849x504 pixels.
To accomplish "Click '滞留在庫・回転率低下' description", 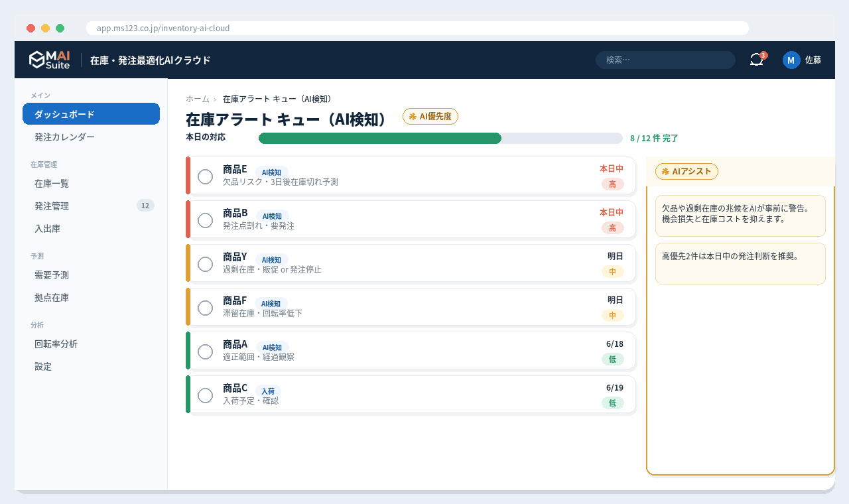I will [x=263, y=313].
